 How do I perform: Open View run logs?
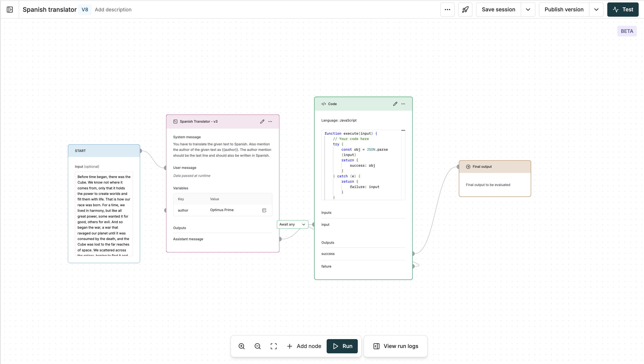395,346
